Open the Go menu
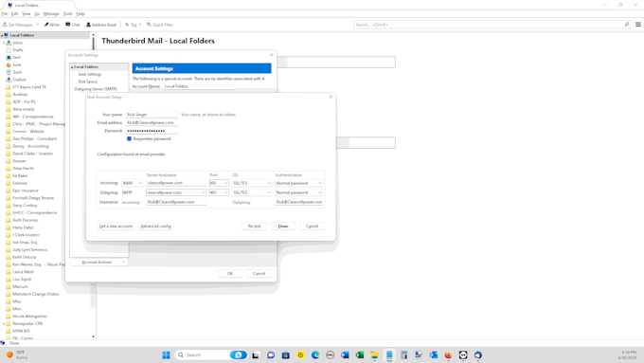 click(37, 13)
